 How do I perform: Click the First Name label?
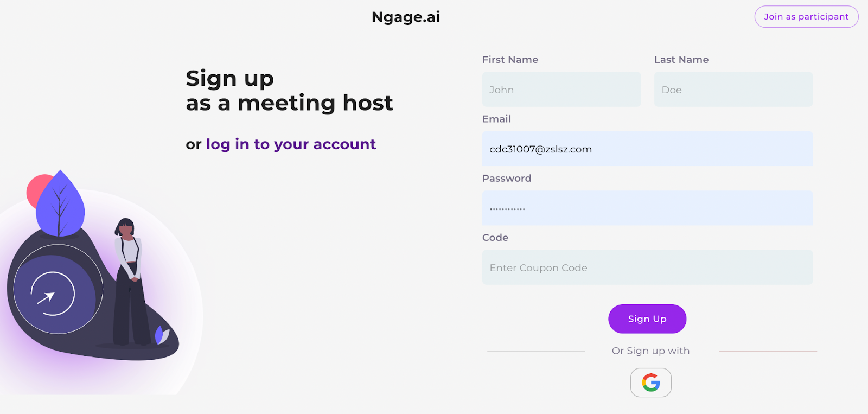[510, 60]
